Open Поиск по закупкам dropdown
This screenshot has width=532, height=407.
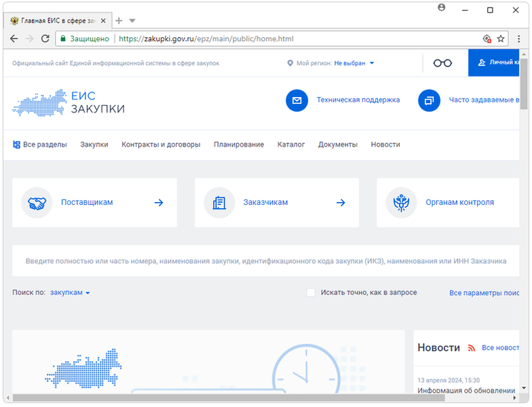pos(70,293)
